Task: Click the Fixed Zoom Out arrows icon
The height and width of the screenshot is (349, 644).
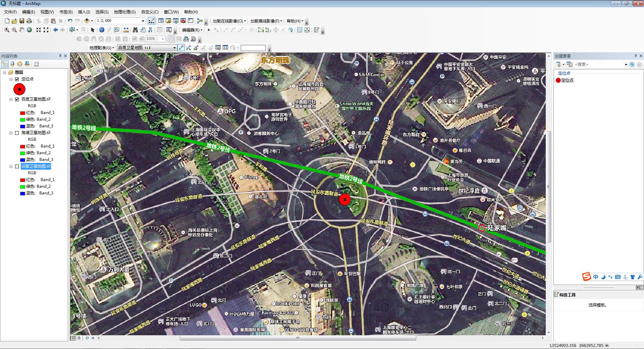Action: (x=46, y=30)
